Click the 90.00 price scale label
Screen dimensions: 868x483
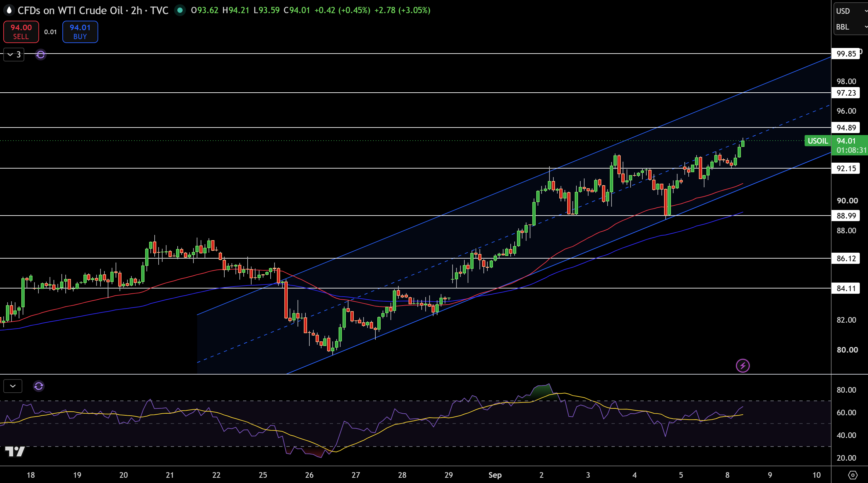pos(847,201)
